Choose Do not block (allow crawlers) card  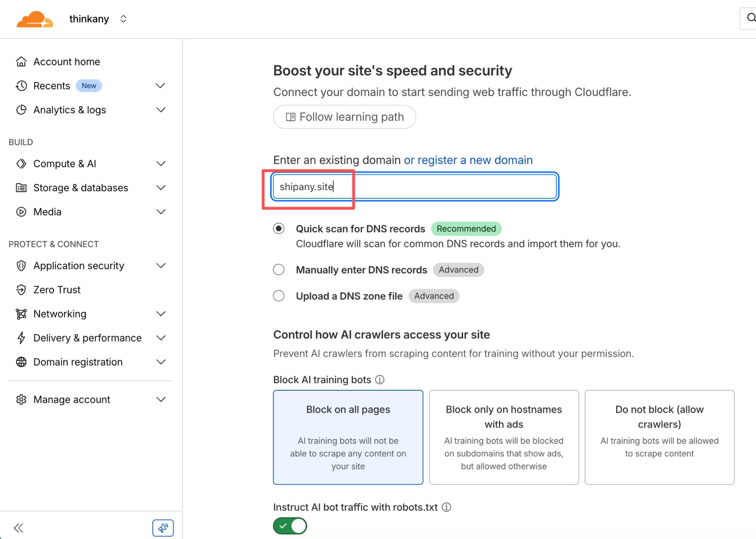click(659, 437)
